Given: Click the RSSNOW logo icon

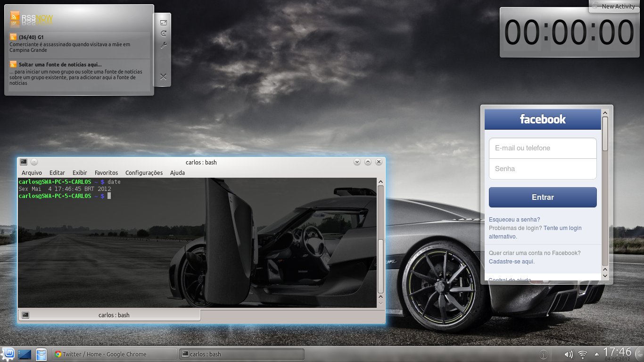Looking at the screenshot, I should [15, 16].
